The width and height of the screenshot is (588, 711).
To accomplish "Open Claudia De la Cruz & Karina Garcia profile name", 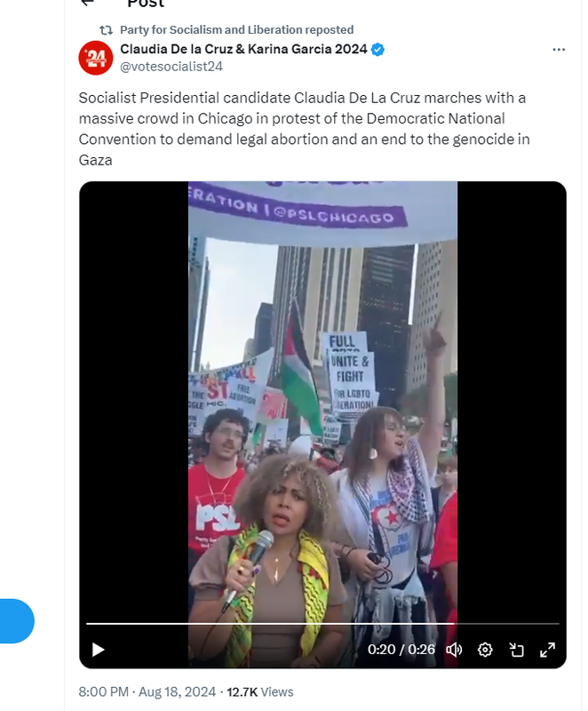I will pos(243,49).
